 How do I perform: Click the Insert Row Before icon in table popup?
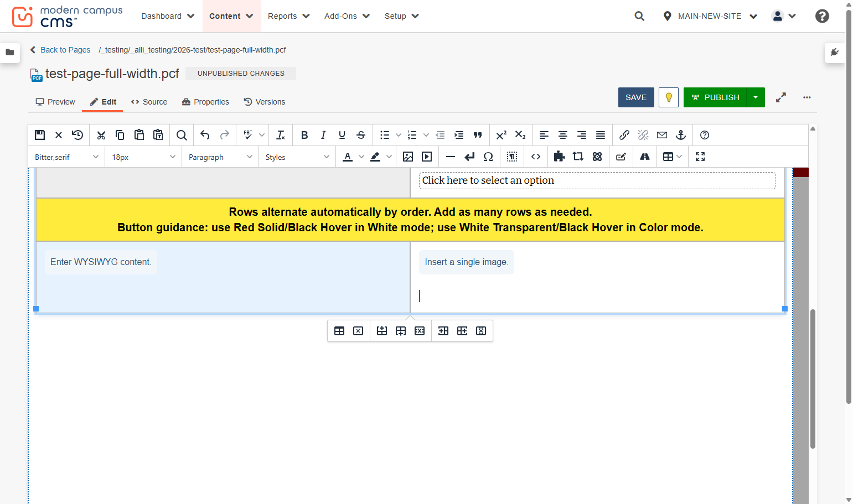point(382,331)
